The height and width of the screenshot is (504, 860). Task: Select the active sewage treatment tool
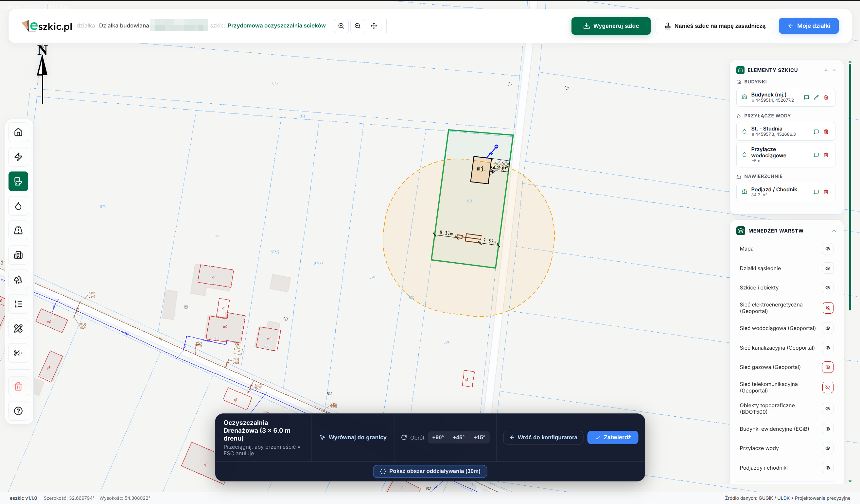tap(18, 182)
